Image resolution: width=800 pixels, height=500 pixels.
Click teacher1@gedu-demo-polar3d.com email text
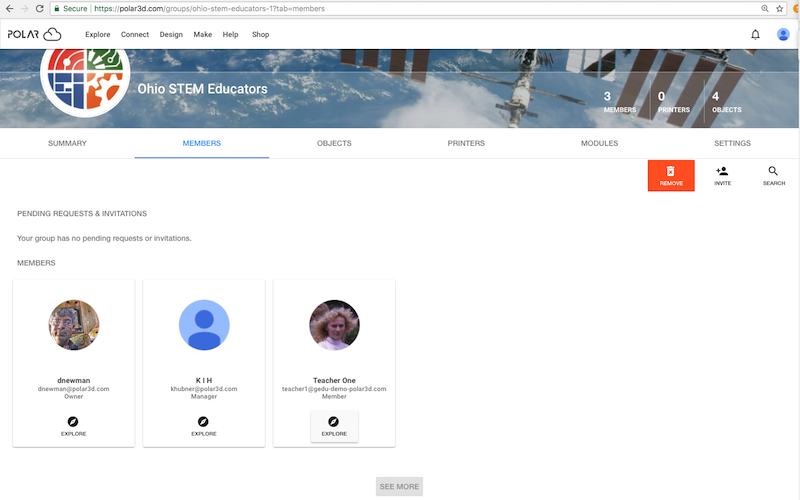(334, 389)
